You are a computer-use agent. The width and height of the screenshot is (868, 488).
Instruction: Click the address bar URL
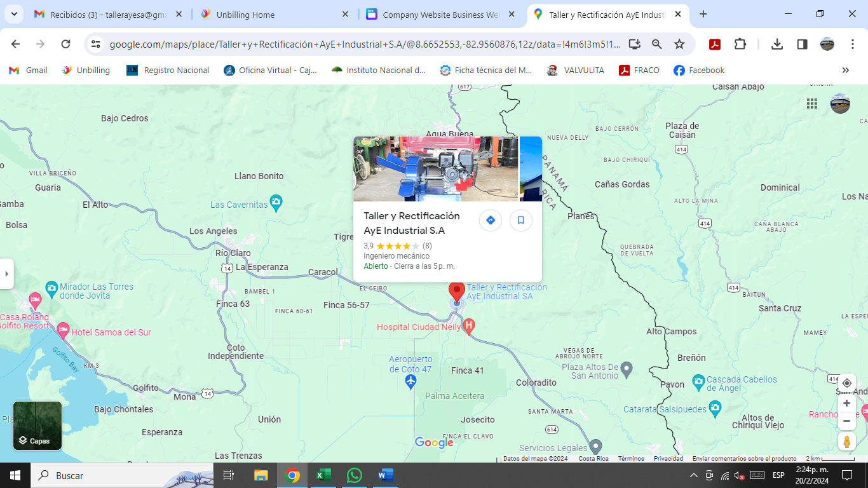(365, 44)
